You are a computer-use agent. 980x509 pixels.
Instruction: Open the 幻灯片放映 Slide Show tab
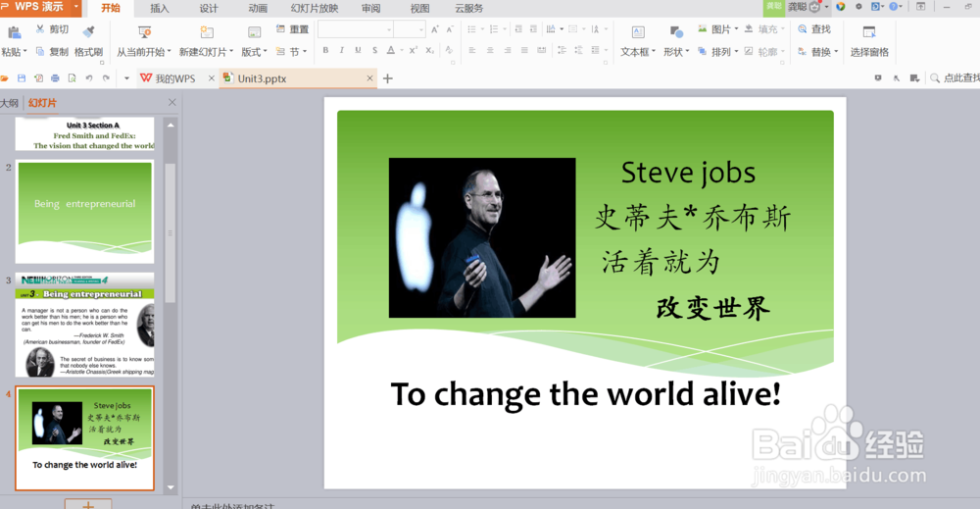pos(315,8)
